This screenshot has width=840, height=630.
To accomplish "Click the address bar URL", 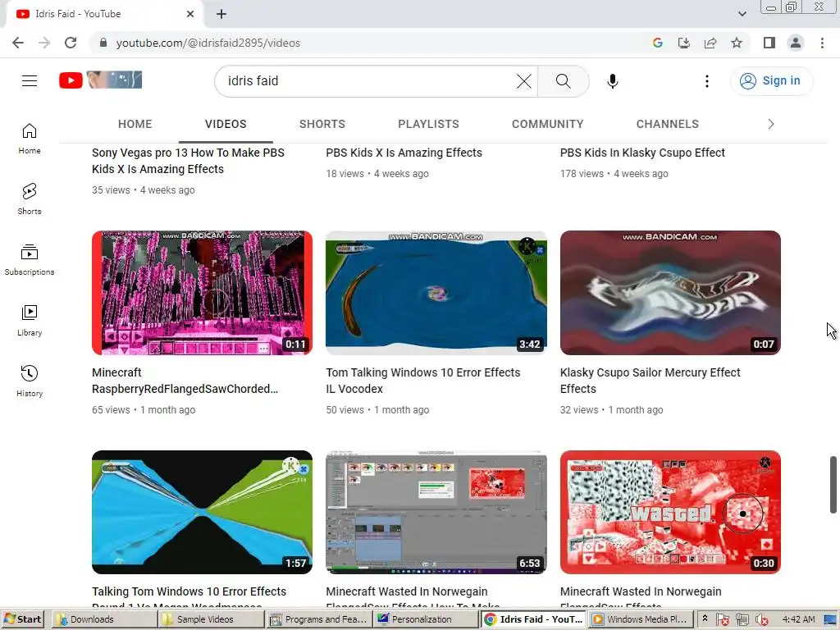I will [x=208, y=43].
